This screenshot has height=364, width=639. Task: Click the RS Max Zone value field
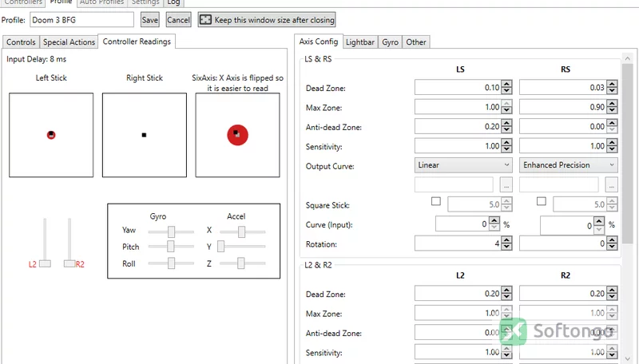click(x=563, y=107)
